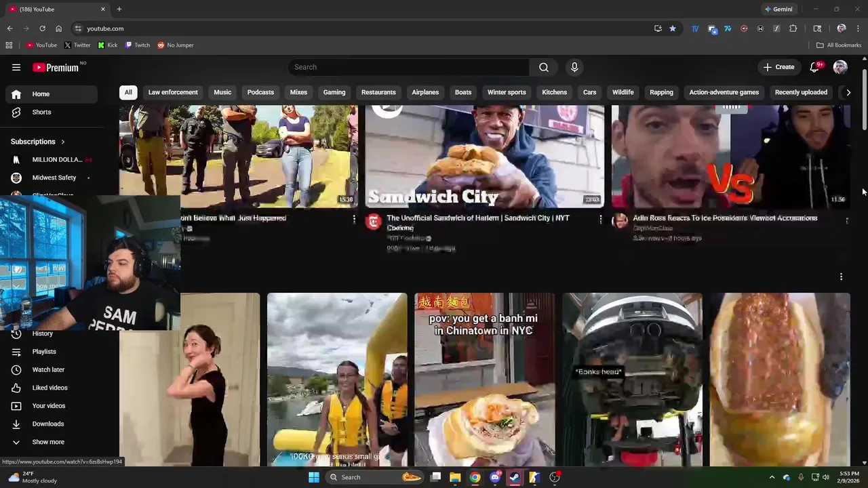Open the All Bookmarks folder
Screen dimensions: 868x488
[839, 45]
